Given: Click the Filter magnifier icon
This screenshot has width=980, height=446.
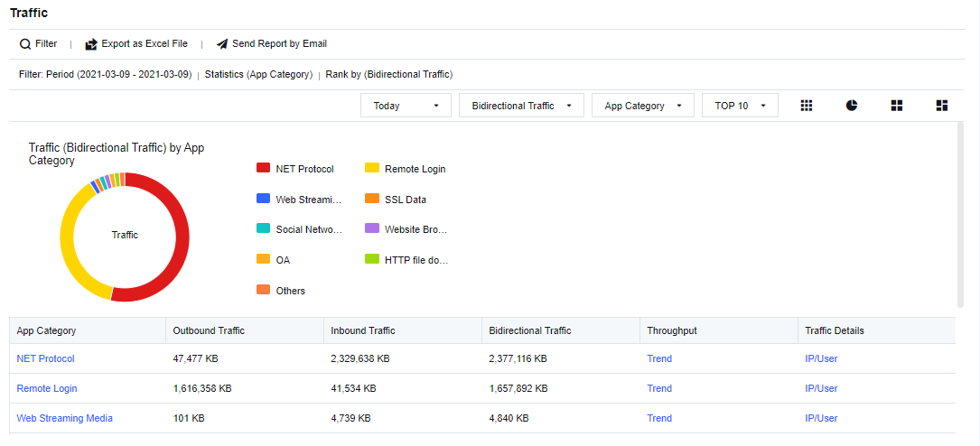Looking at the screenshot, I should point(25,44).
